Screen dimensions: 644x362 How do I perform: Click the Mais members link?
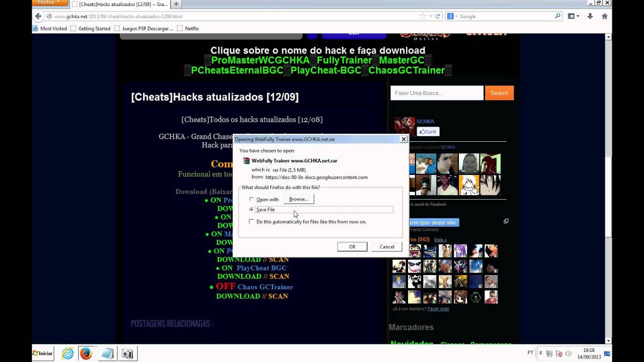[439, 240]
